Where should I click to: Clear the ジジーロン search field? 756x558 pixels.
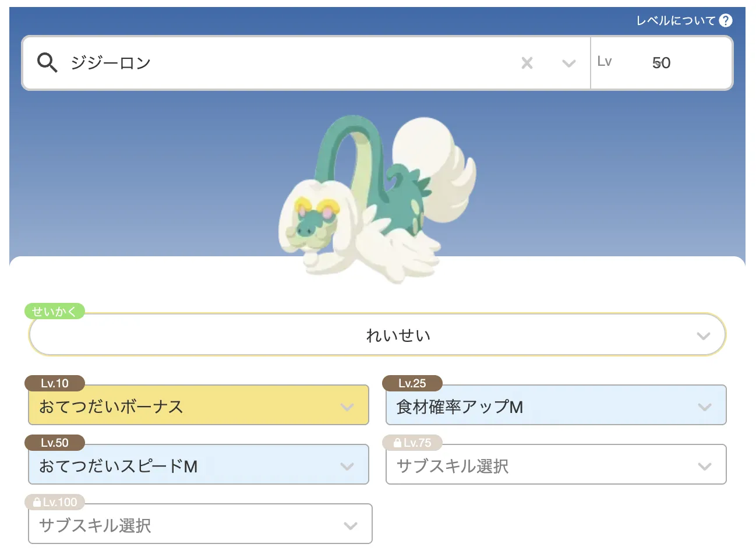(x=527, y=63)
